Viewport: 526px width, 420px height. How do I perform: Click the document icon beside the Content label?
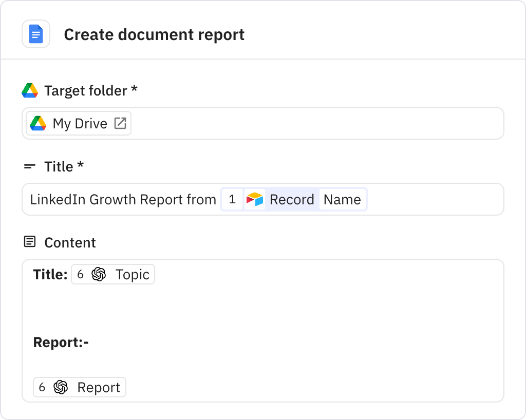[30, 241]
